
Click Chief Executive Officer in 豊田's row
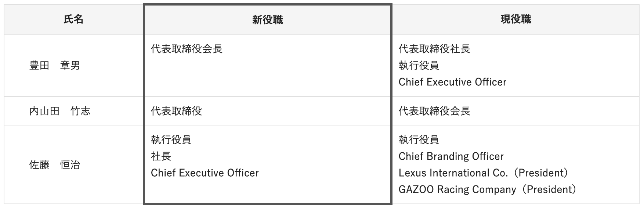[452, 82]
